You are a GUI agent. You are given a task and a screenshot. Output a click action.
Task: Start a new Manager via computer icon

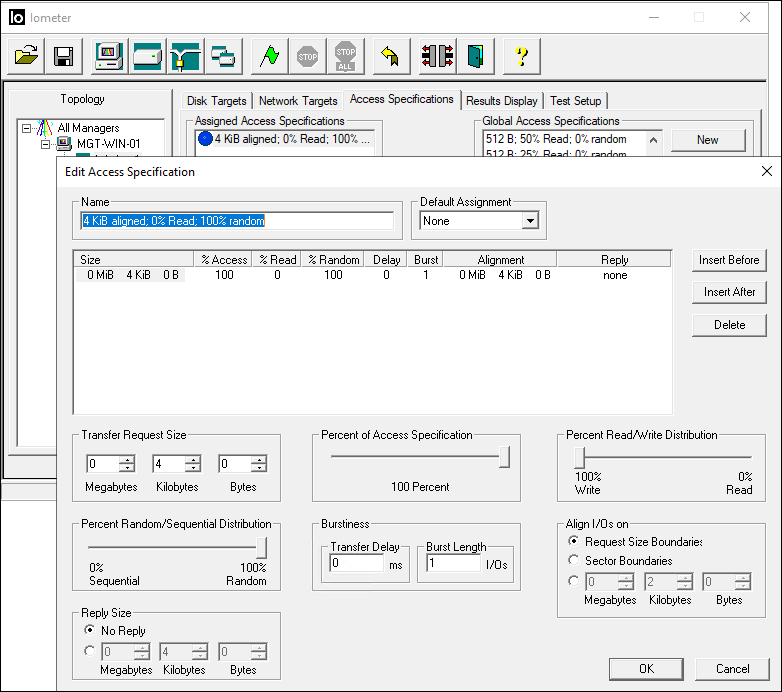tap(109, 56)
